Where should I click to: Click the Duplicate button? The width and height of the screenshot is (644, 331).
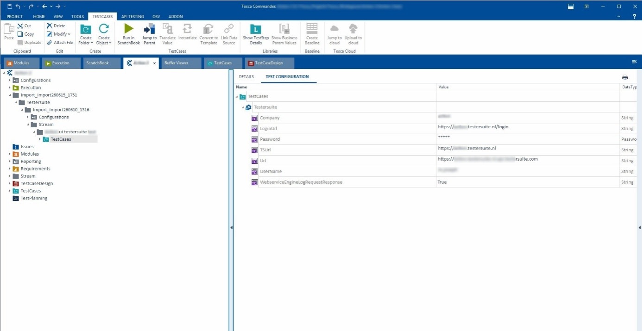coord(29,43)
